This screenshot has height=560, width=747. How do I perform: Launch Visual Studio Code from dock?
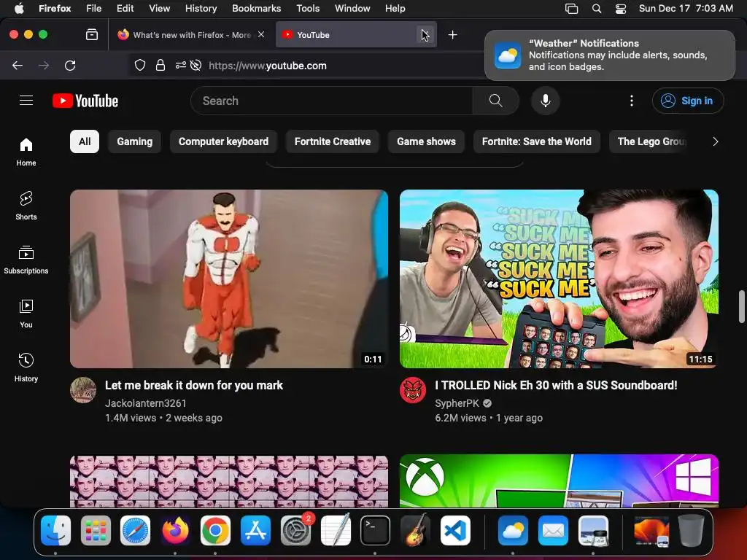455,531
